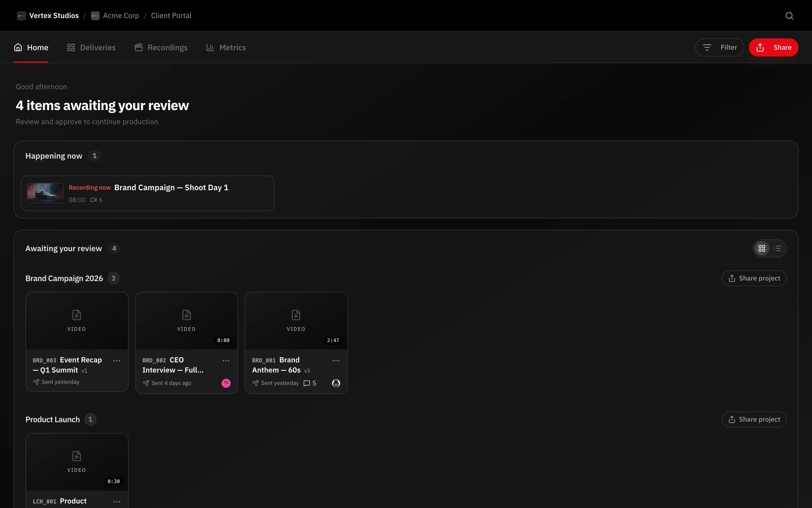Click the sent icon on Event Recap card
This screenshot has height=508, width=812.
coord(36,382)
